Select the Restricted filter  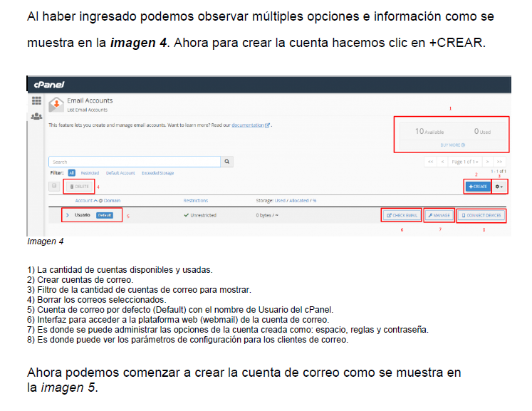(x=90, y=173)
